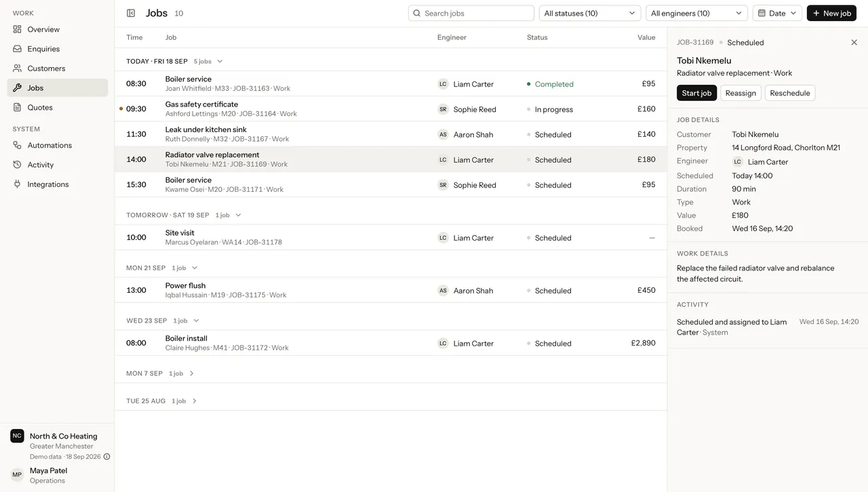
Task: Click the Start job button
Action: [696, 93]
